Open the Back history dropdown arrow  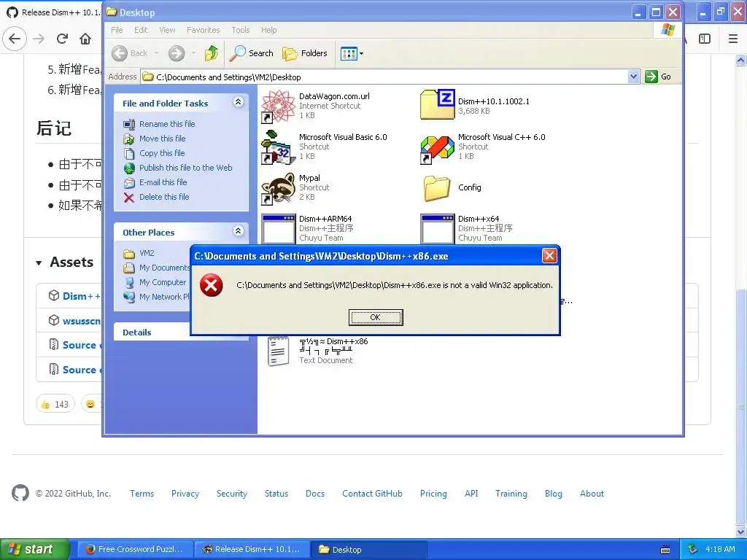pos(156,53)
